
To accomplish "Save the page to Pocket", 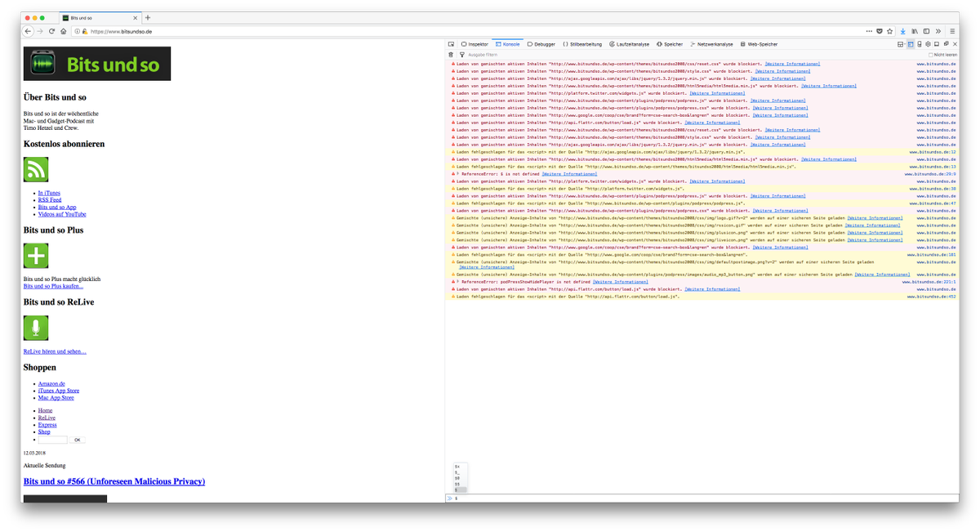I will pos(880,31).
